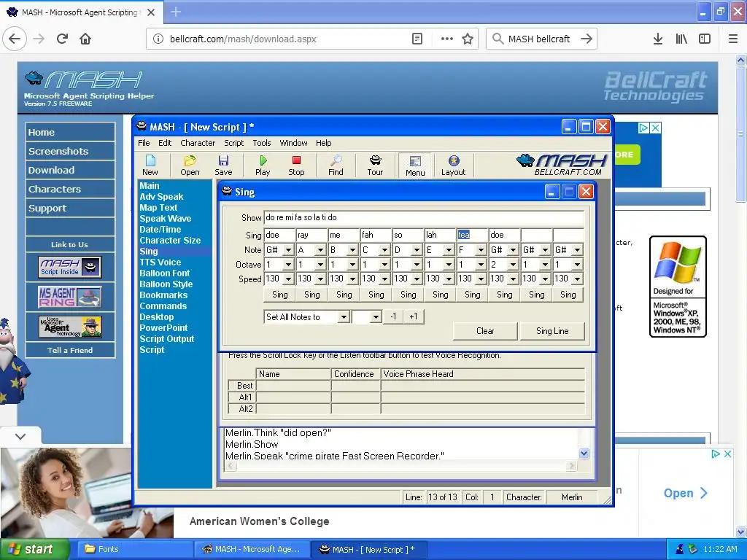
Task: Open Find with the magnifier icon
Action: [336, 165]
